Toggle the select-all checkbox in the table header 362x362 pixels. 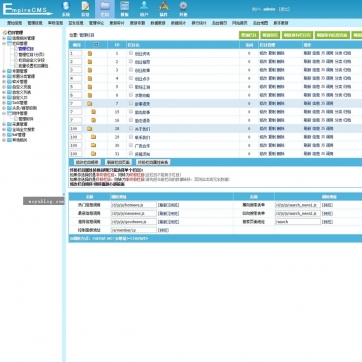pyautogui.click(x=96, y=45)
